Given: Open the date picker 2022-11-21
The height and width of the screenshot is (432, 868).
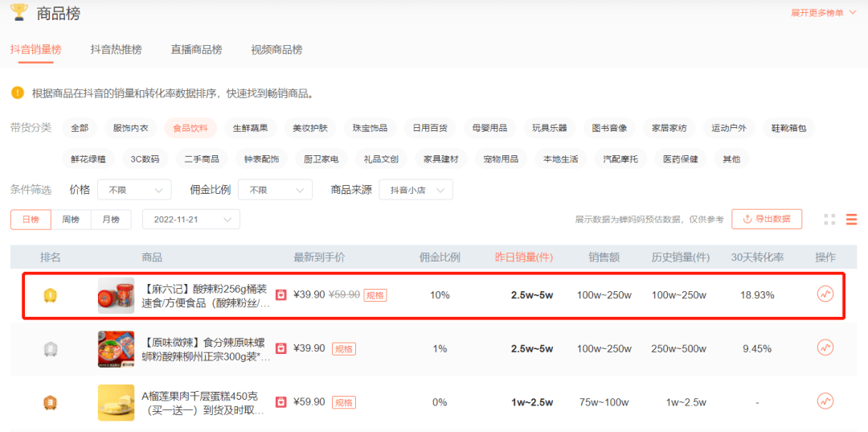Looking at the screenshot, I should coord(191,220).
